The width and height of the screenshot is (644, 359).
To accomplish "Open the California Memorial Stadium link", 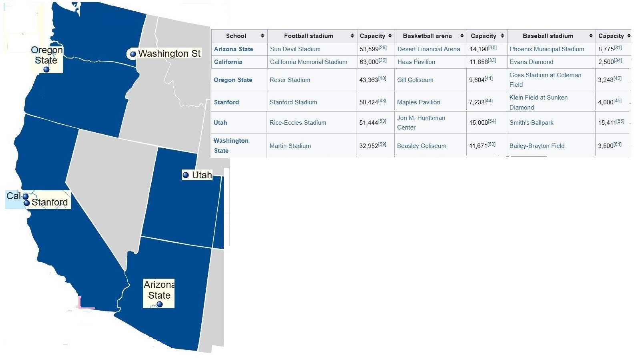I will click(x=309, y=62).
